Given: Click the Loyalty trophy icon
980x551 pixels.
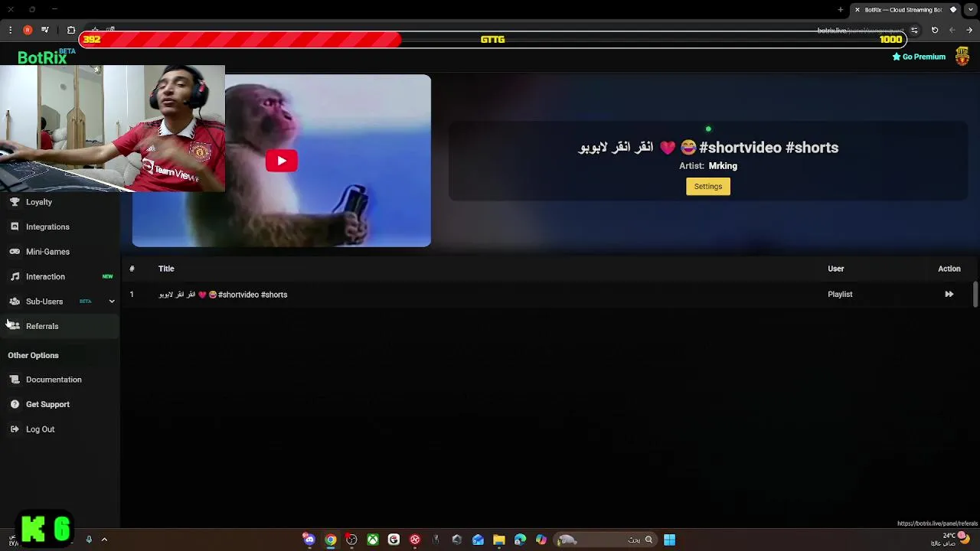Looking at the screenshot, I should 15,202.
